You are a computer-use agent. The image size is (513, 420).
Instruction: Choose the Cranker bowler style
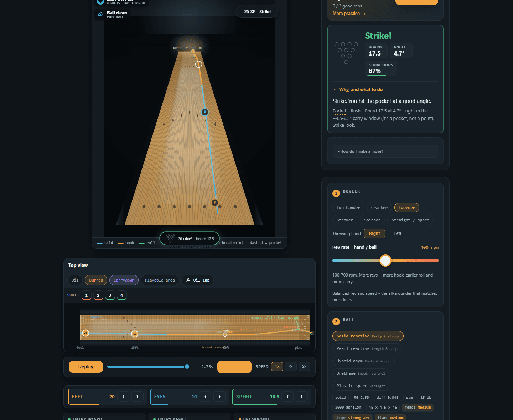tap(379, 208)
